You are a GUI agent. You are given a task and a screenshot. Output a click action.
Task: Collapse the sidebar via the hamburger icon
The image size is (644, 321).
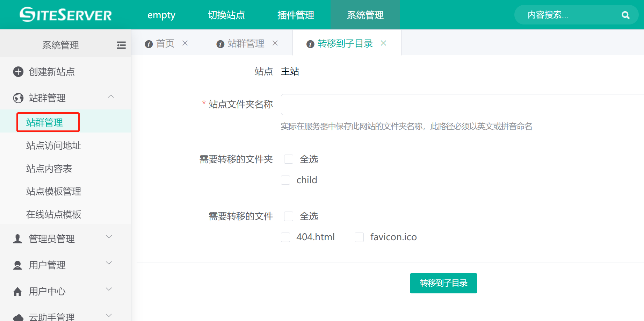coord(121,45)
